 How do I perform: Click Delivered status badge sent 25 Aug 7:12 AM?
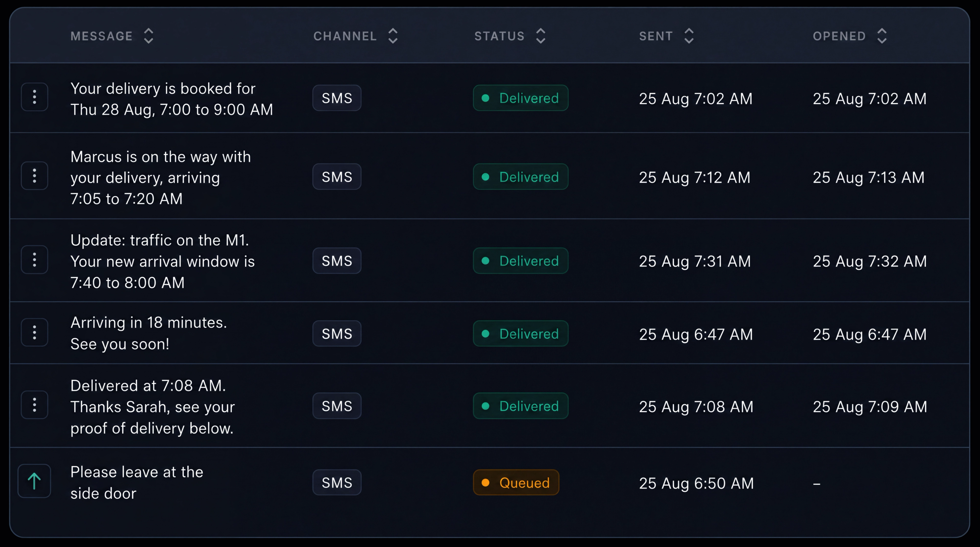point(520,177)
